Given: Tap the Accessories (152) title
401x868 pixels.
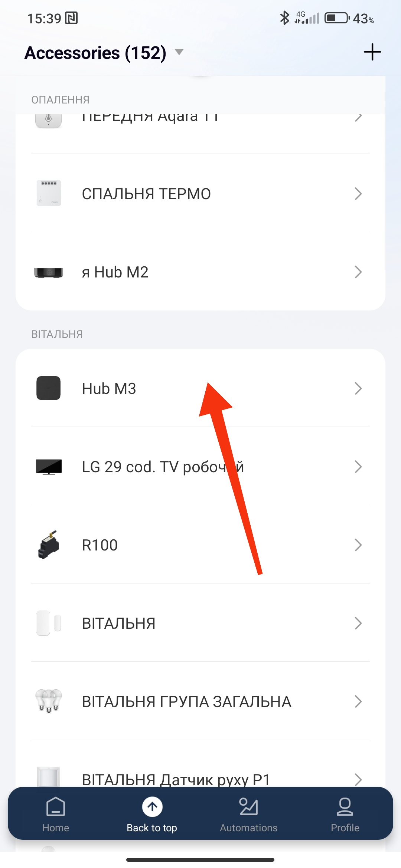Looking at the screenshot, I should [x=95, y=53].
